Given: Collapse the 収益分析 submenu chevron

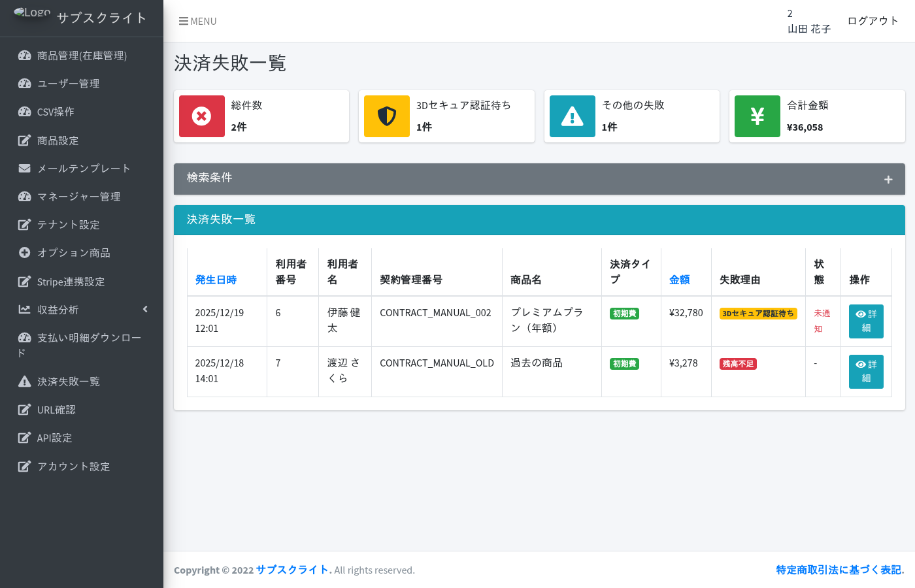Looking at the screenshot, I should (x=145, y=309).
